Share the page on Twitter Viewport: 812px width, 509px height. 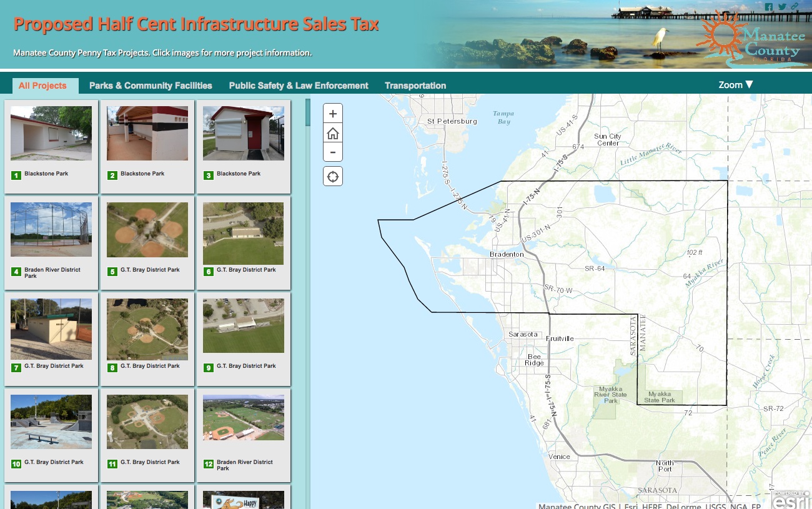pos(782,7)
